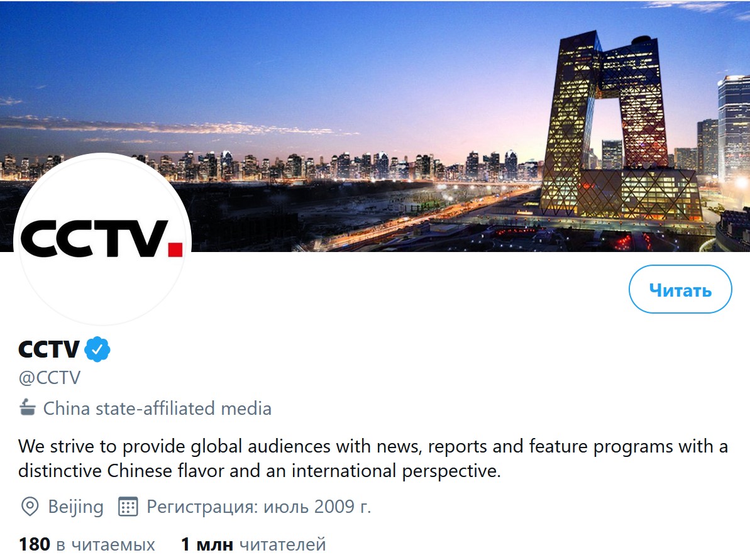Click the red square in CCTV logo

click(175, 250)
